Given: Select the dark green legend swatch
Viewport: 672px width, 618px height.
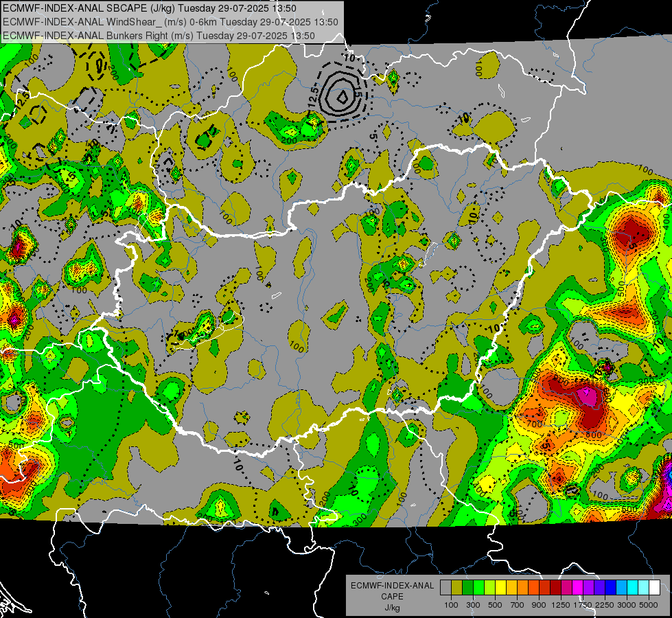Looking at the screenshot, I should tap(467, 588).
